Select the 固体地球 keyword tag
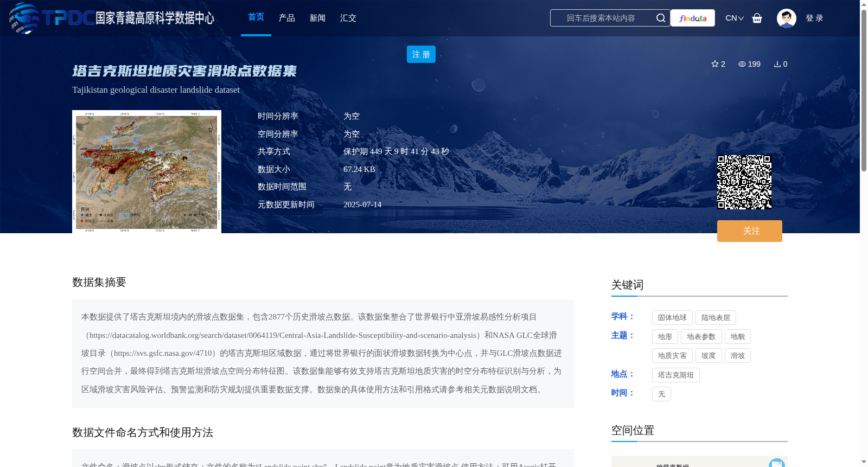 (x=672, y=318)
